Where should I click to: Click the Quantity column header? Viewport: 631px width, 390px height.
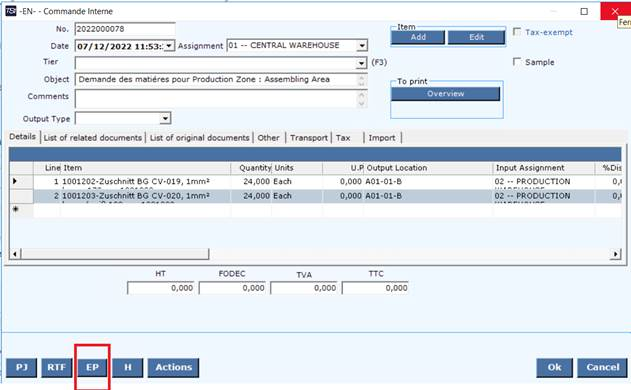tap(252, 168)
